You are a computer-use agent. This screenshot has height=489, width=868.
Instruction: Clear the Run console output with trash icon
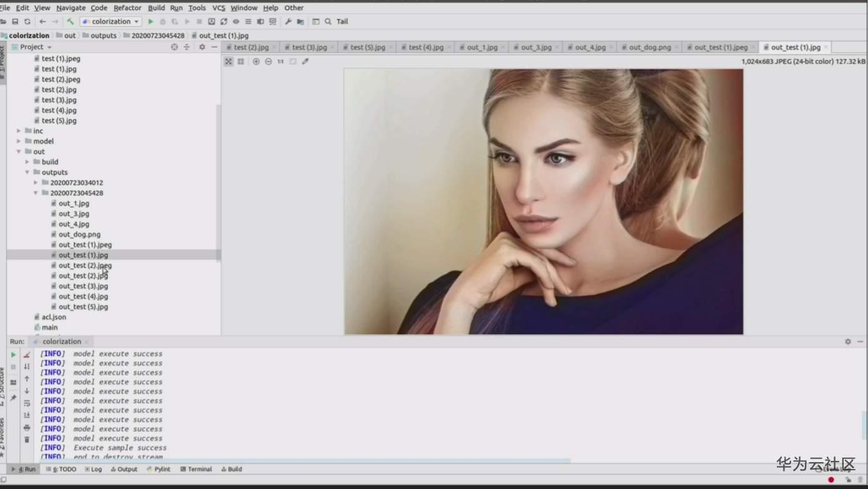pos(26,440)
